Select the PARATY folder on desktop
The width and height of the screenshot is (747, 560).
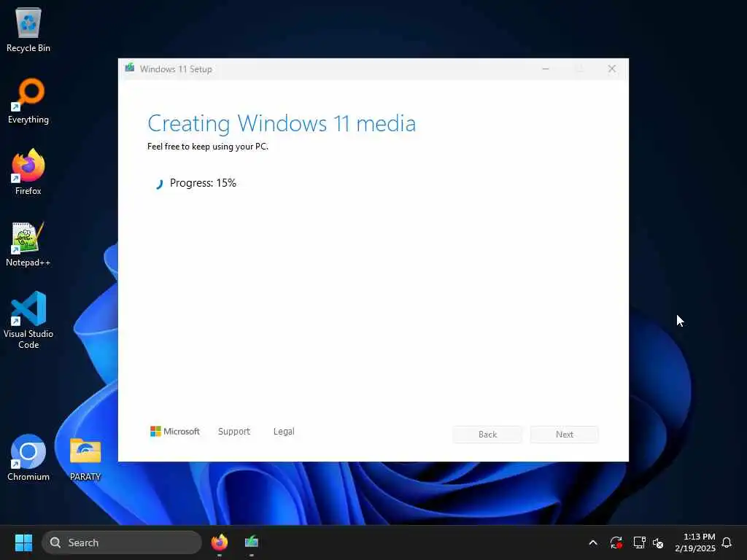[x=85, y=458]
